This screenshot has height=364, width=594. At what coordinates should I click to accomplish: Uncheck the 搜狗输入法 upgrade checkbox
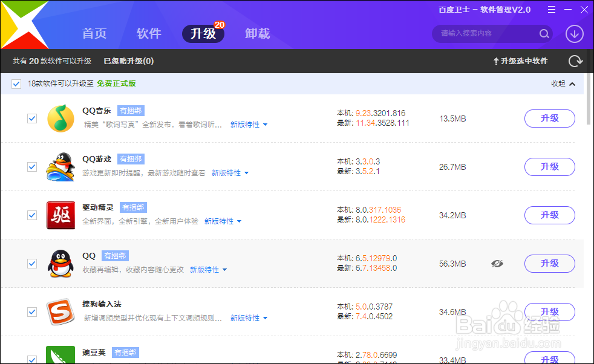pos(32,312)
